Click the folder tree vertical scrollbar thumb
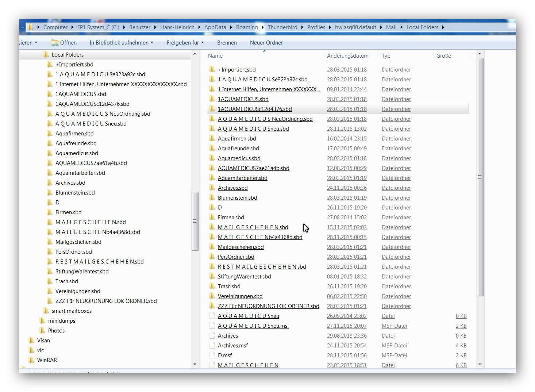Image resolution: width=535 pixels, height=392 pixels. [195, 221]
